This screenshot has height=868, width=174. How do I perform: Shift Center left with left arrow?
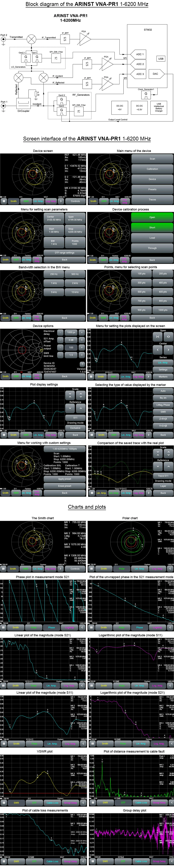click(158, 350)
